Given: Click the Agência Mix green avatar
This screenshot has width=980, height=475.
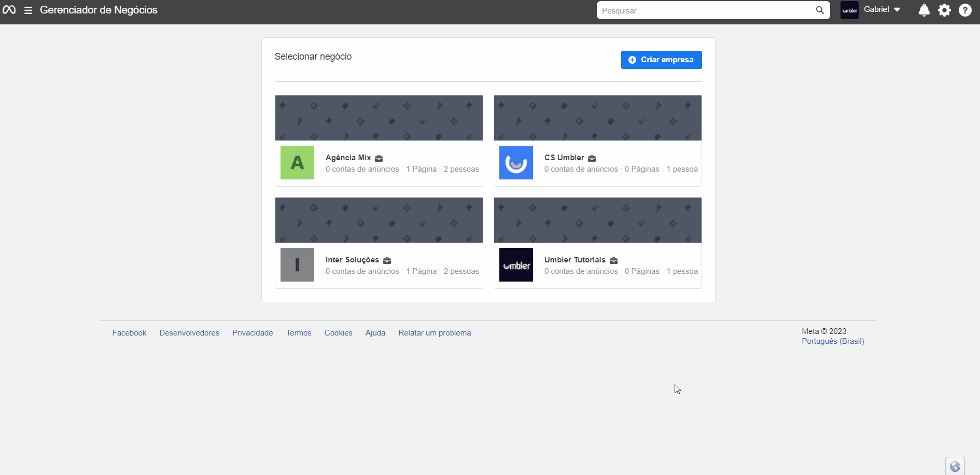Looking at the screenshot, I should 297,163.
